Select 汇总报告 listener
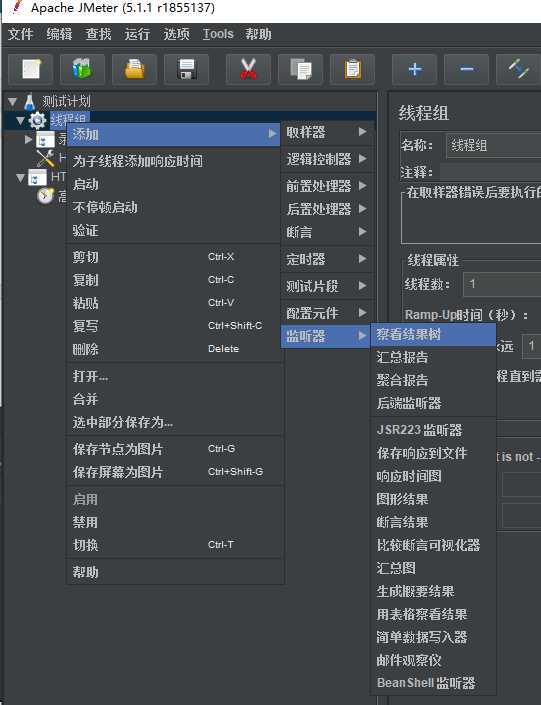541x705 pixels. pyautogui.click(x=433, y=357)
